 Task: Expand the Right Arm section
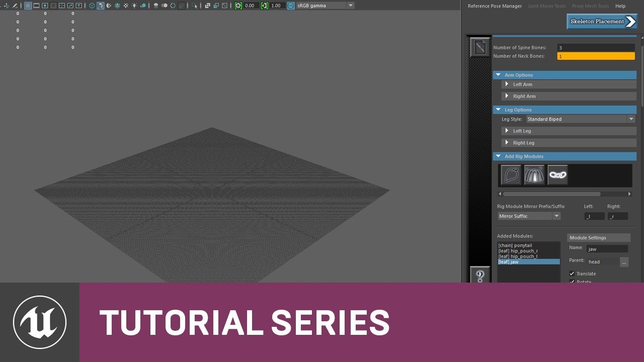click(x=569, y=96)
